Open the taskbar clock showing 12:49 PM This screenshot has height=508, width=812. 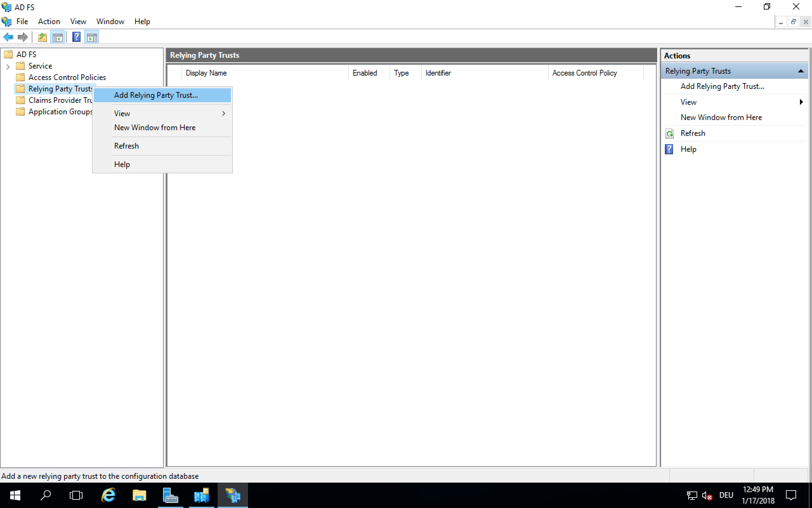(758, 495)
